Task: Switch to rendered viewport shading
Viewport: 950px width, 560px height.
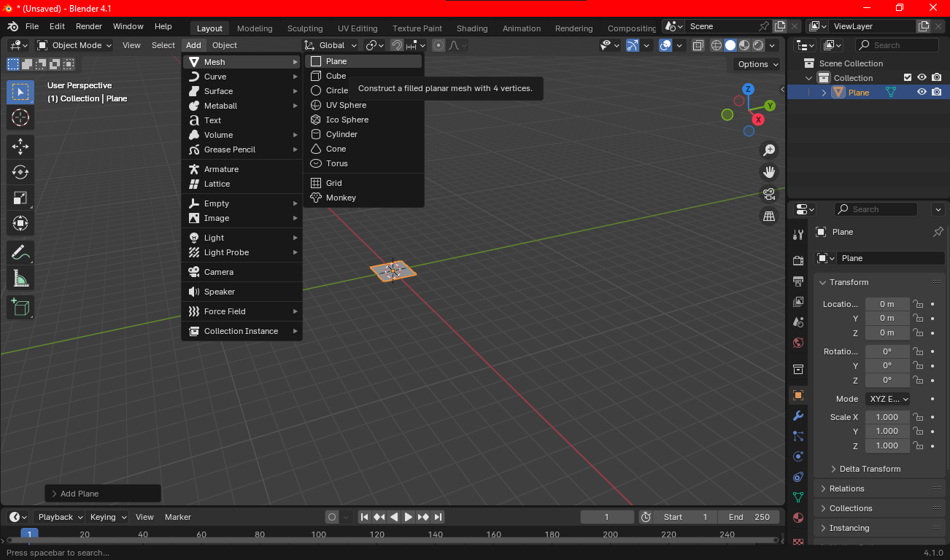Action: point(758,45)
